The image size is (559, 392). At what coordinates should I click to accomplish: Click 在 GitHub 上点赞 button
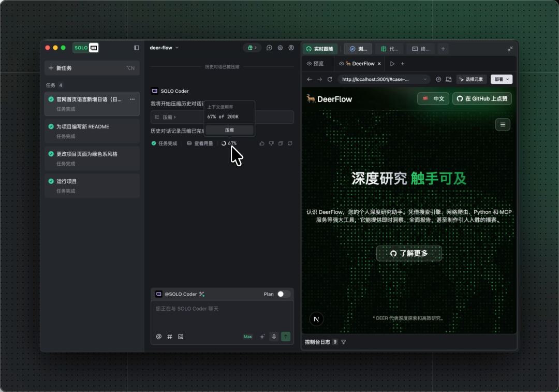coord(482,99)
